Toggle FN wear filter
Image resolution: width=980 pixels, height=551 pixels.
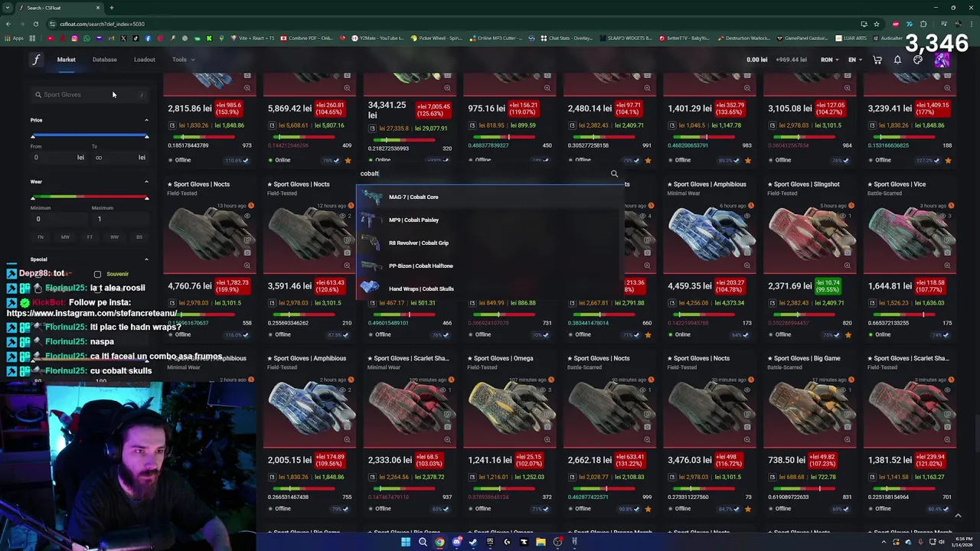point(41,237)
